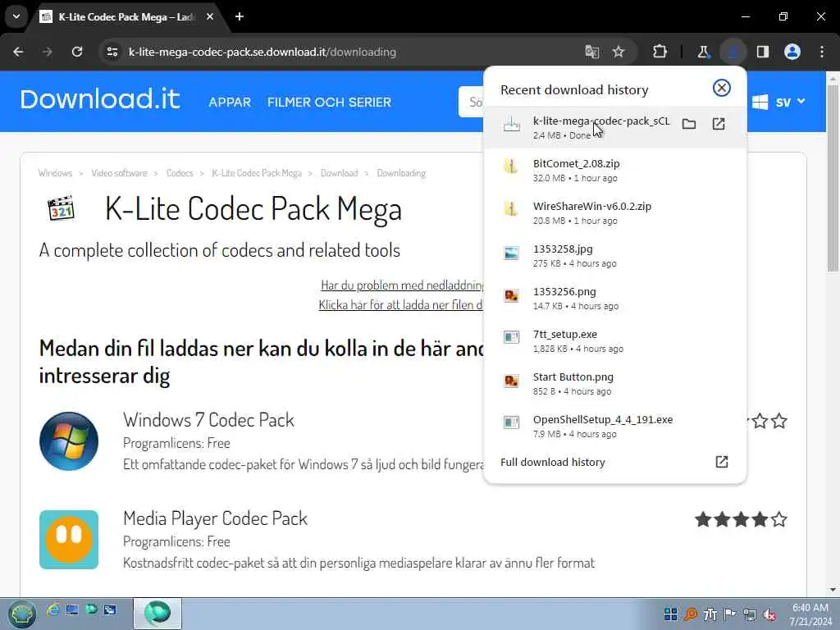The image size is (840, 630).
Task: Open Windows breadcrumb link
Action: 55,173
